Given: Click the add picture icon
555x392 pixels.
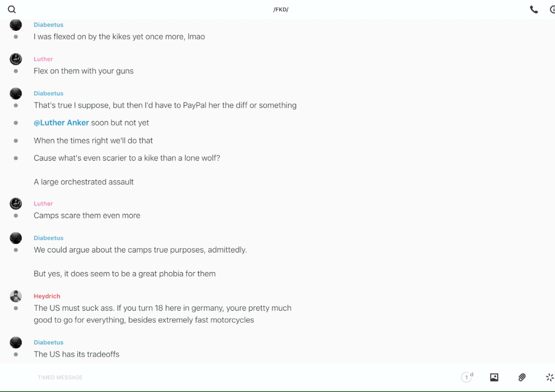Looking at the screenshot, I should pyautogui.click(x=494, y=377).
